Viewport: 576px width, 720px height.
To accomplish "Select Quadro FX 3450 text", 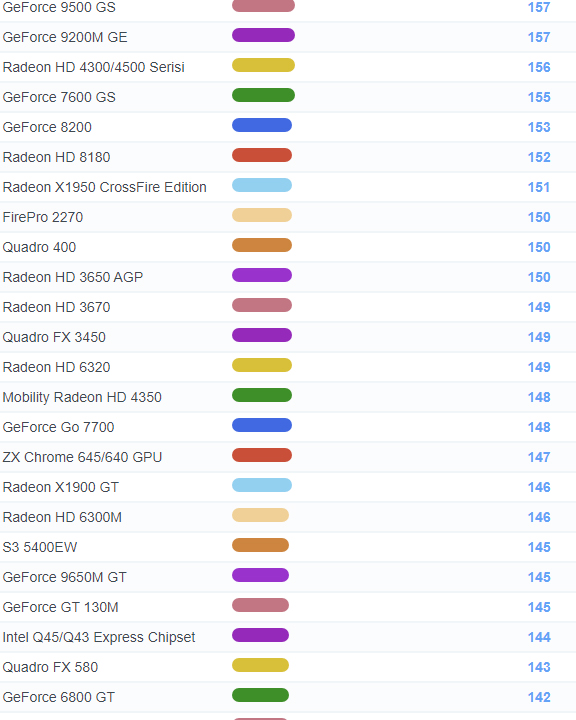I will [54, 337].
